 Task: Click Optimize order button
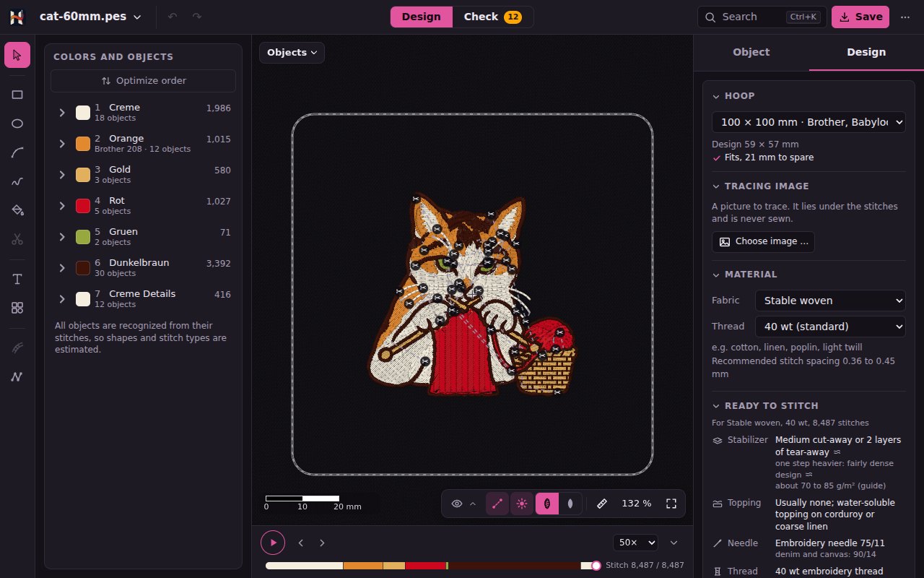pyautogui.click(x=143, y=81)
